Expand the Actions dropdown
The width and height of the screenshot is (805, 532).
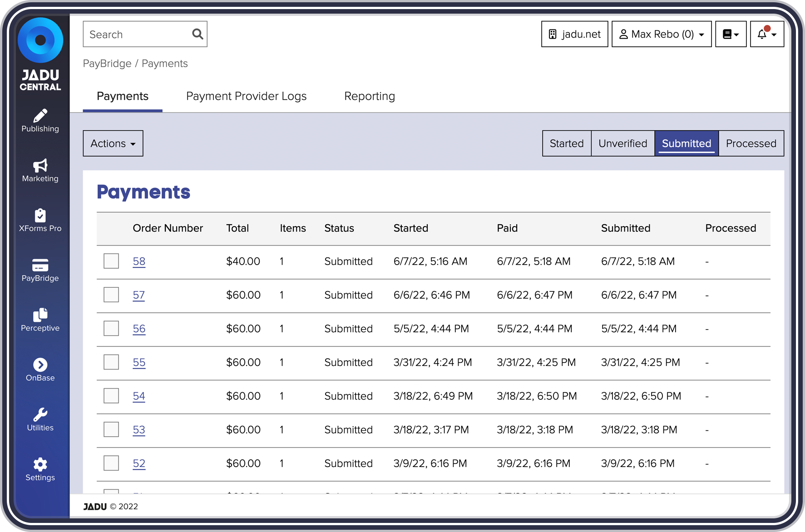[113, 143]
